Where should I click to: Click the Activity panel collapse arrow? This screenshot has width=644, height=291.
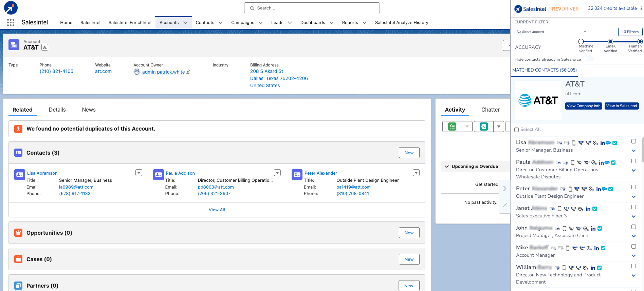[504, 189]
